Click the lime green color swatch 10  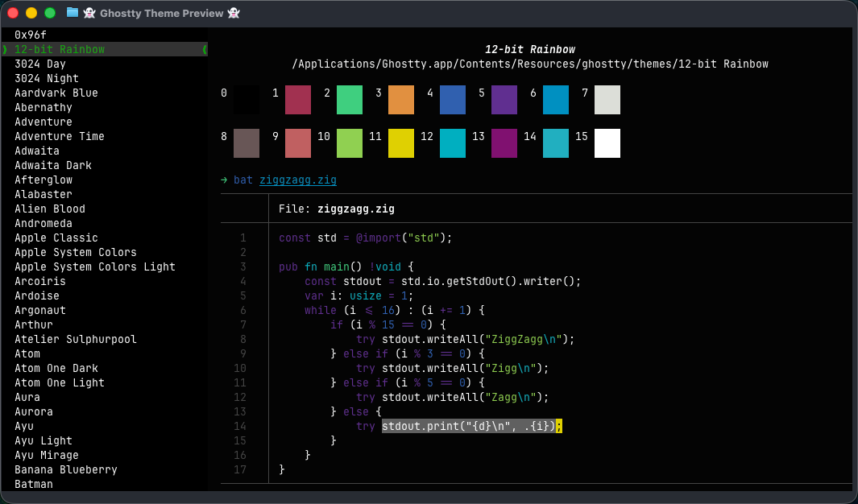(350, 143)
